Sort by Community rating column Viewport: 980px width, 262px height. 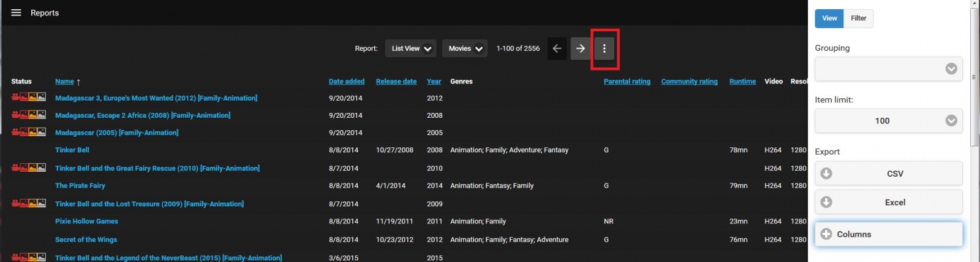click(689, 82)
